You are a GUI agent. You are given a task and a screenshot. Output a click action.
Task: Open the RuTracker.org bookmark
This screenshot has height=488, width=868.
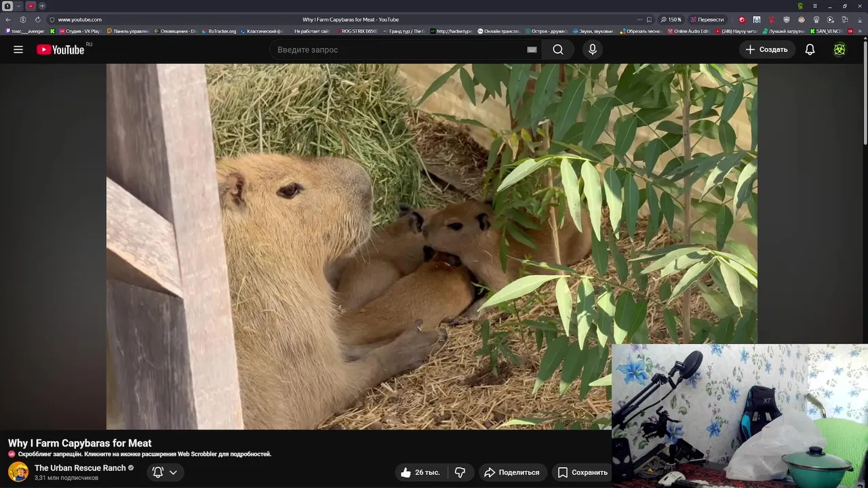coord(219,31)
